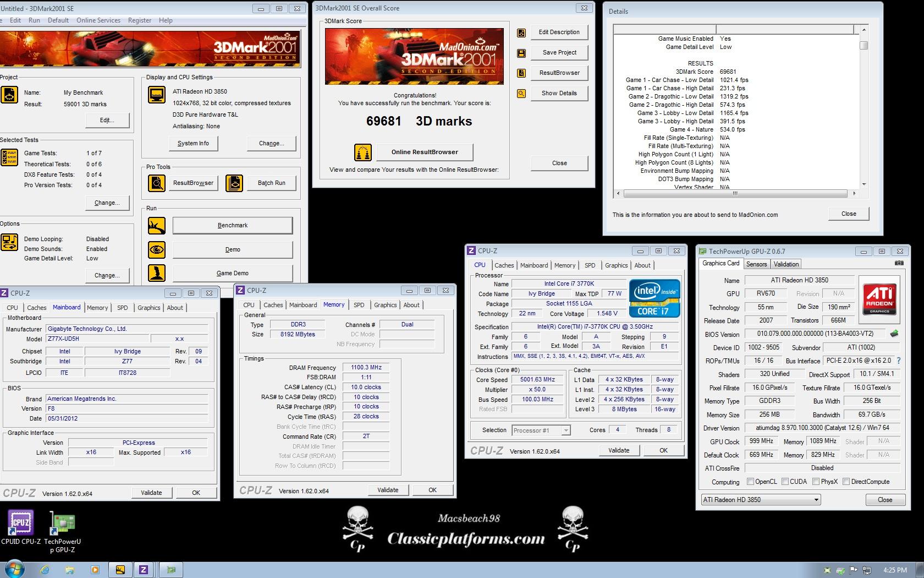Image resolution: width=924 pixels, height=578 pixels.
Task: Click the Online ResultBrowser icon beside its button
Action: [x=362, y=152]
